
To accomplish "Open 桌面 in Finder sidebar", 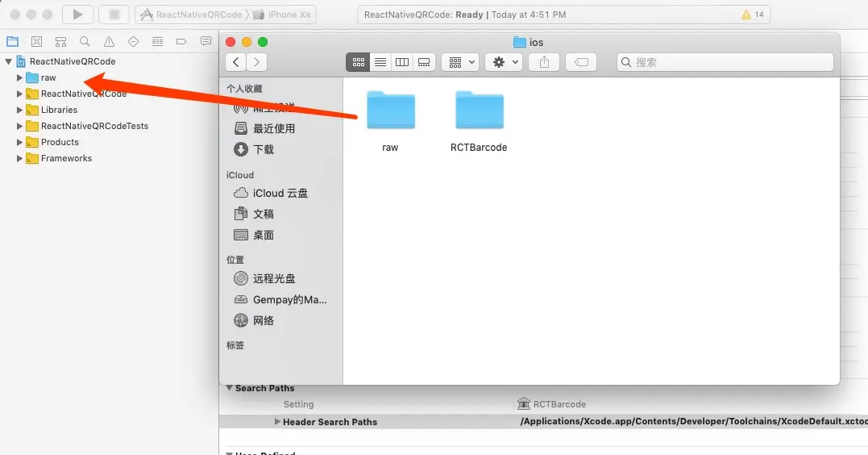I will click(x=255, y=235).
